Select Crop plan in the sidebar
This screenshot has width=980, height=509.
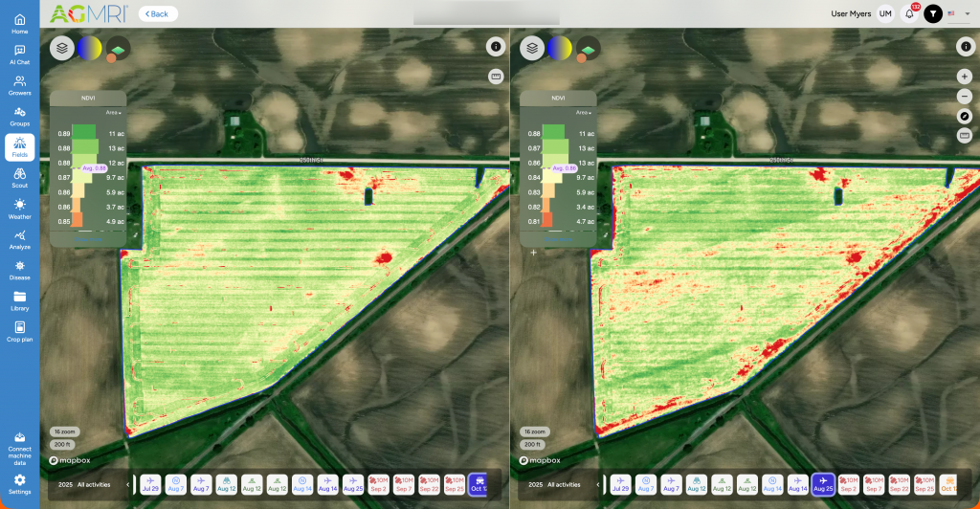(19, 331)
